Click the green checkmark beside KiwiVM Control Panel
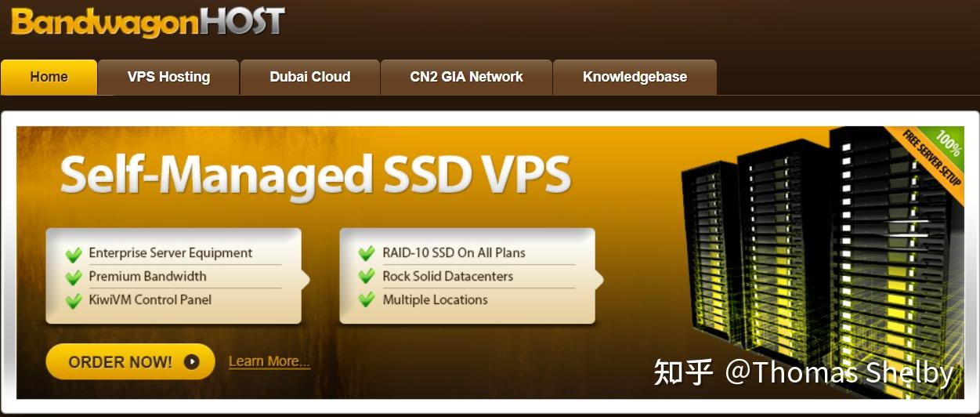Screen dimensions: 980x417 pyautogui.click(x=74, y=301)
